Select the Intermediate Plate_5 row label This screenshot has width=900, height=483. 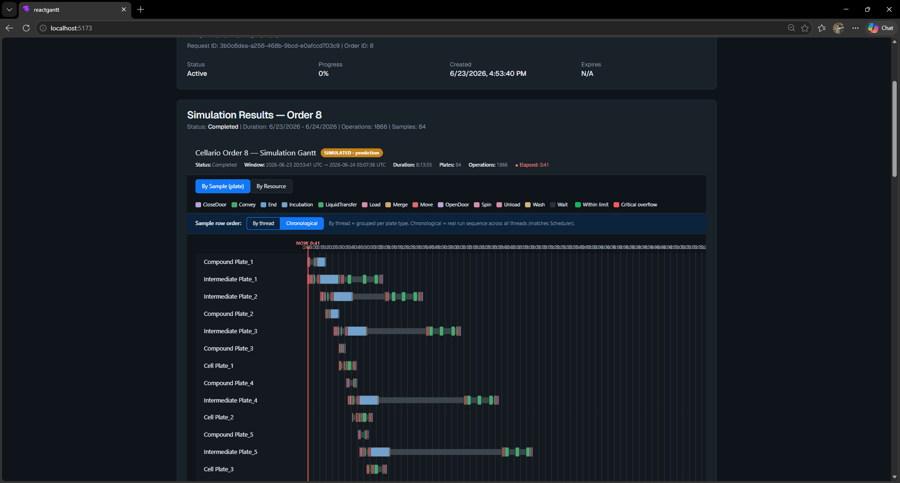point(230,451)
